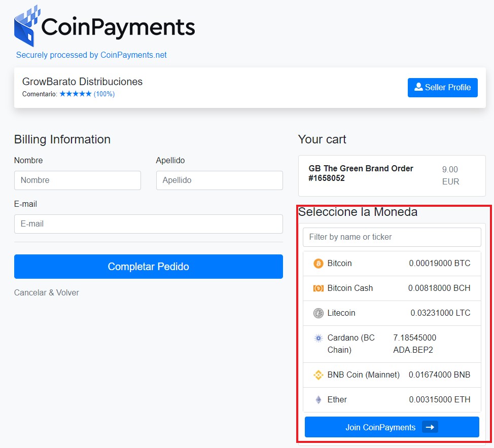
Task: Select Litecoin currency row
Action: click(x=392, y=313)
